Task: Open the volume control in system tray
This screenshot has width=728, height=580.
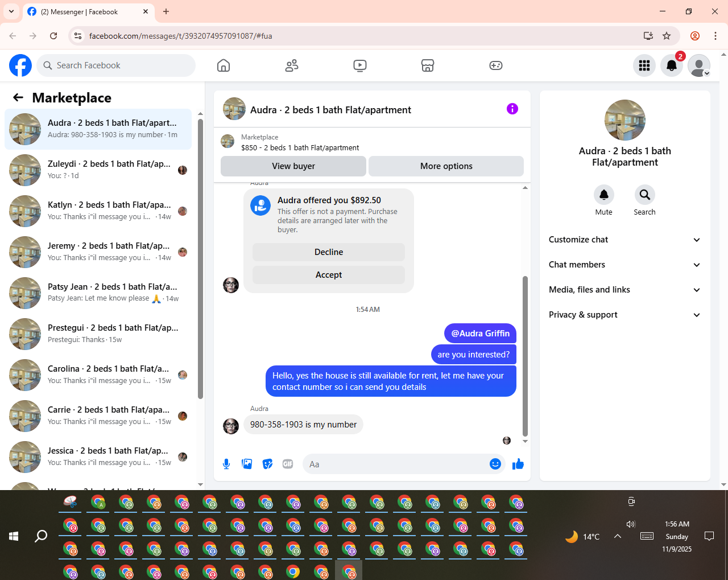Action: coord(631,524)
